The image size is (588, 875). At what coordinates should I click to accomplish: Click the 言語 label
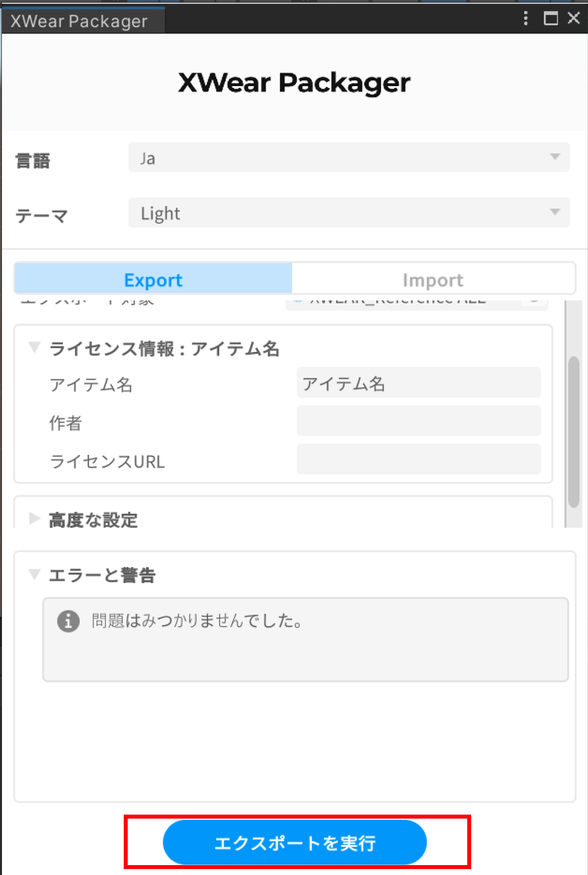click(33, 161)
